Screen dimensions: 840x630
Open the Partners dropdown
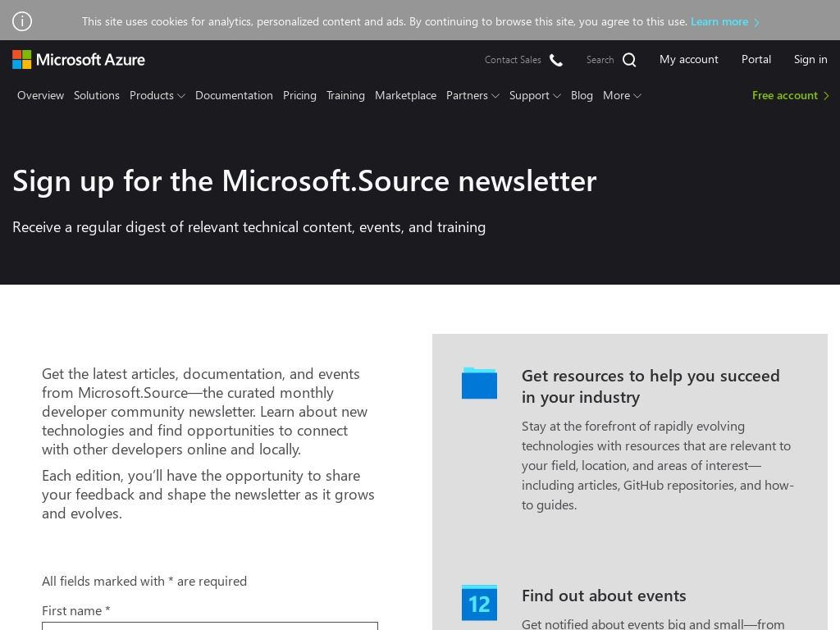click(x=472, y=96)
